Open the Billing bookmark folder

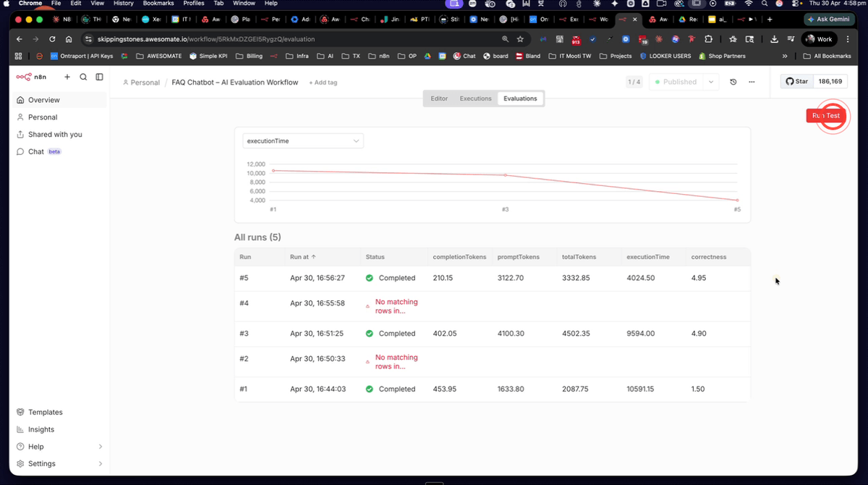(x=248, y=56)
